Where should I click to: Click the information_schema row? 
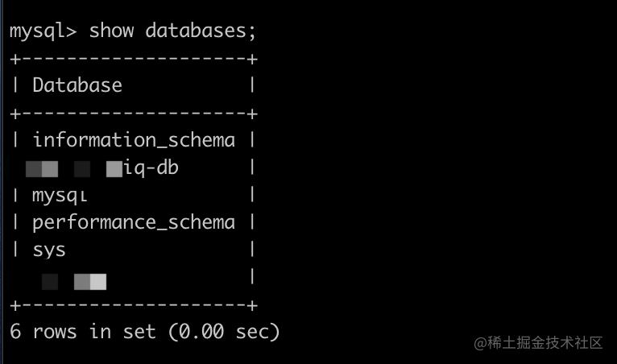134,140
